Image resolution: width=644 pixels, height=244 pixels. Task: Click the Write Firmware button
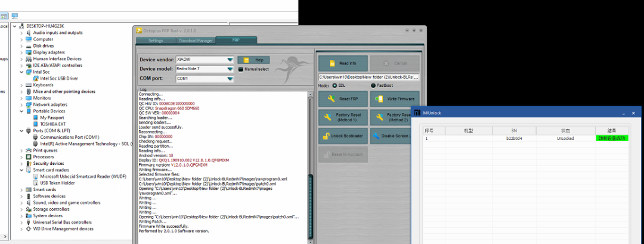pos(394,99)
